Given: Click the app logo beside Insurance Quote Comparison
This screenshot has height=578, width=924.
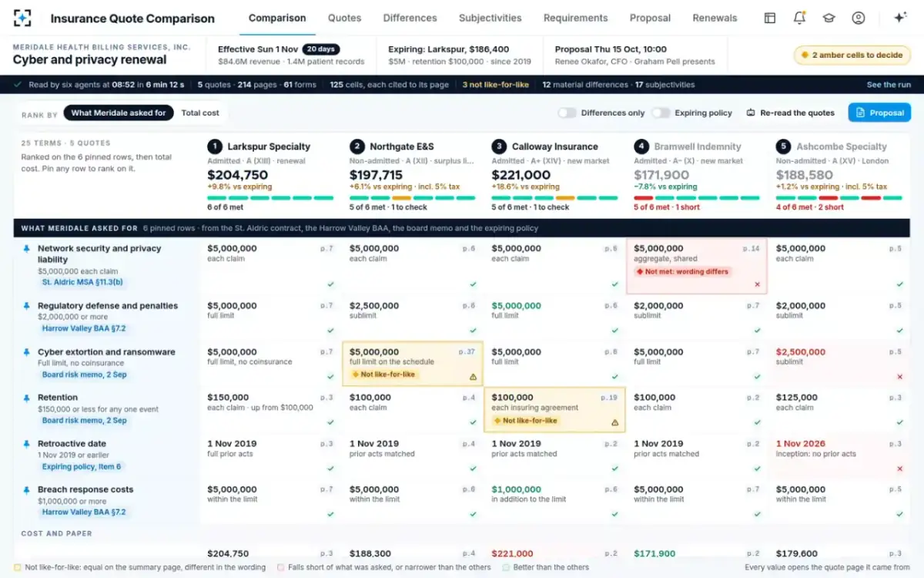Looking at the screenshot, I should coord(22,18).
